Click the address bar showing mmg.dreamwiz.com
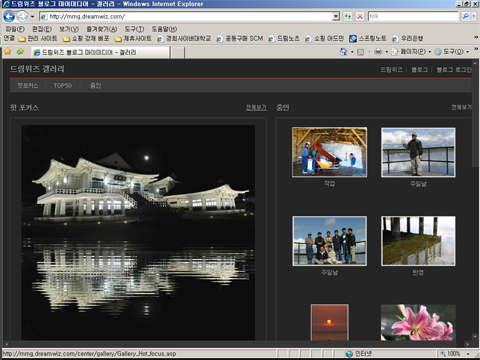This screenshot has height=360, width=480. tap(186, 16)
